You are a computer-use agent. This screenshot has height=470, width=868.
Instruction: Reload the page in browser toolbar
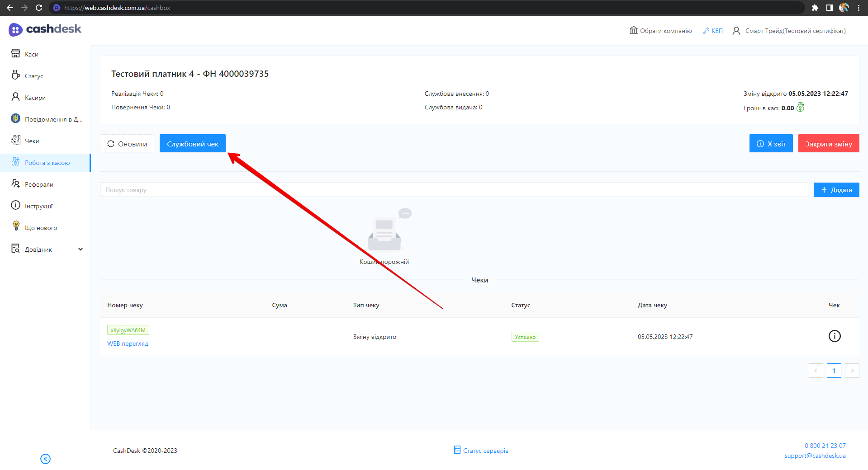click(x=39, y=8)
